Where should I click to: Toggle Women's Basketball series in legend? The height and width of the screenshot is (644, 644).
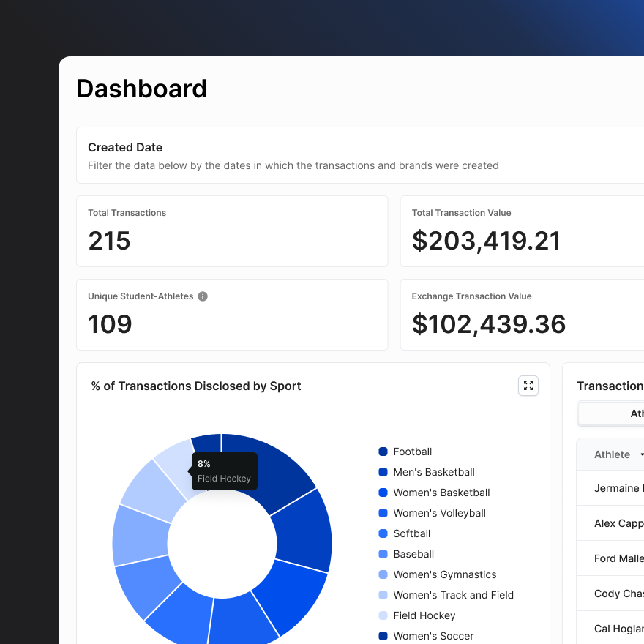(x=441, y=493)
